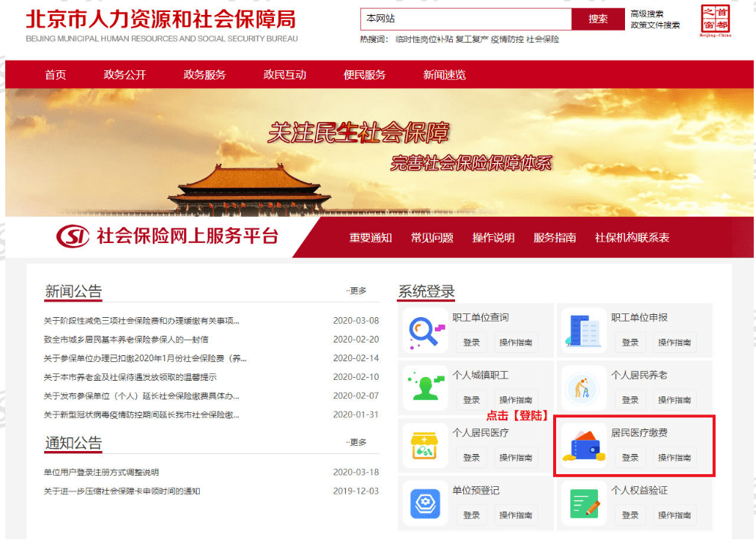Open notice 单位用户登录注册方式调整说明
Screen dimensions: 756x543
coord(101,473)
